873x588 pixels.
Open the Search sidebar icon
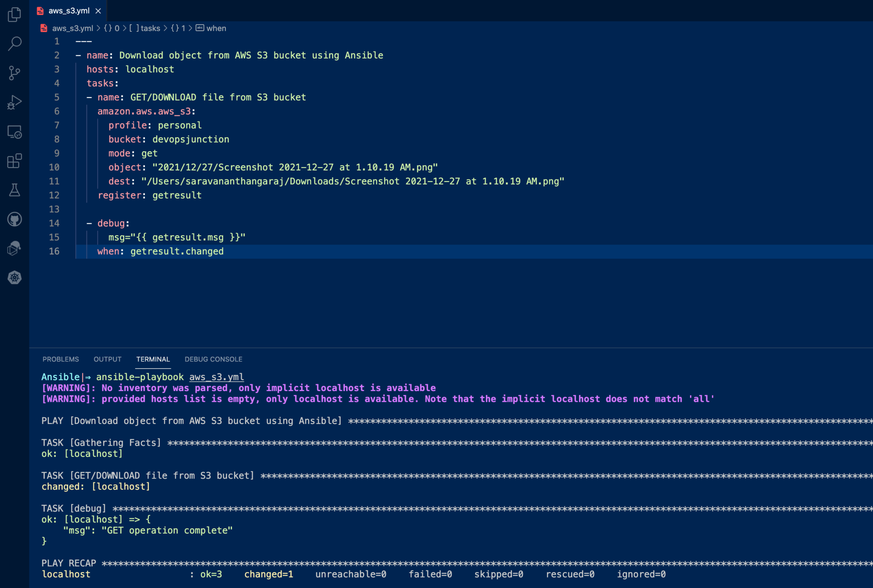coord(14,44)
